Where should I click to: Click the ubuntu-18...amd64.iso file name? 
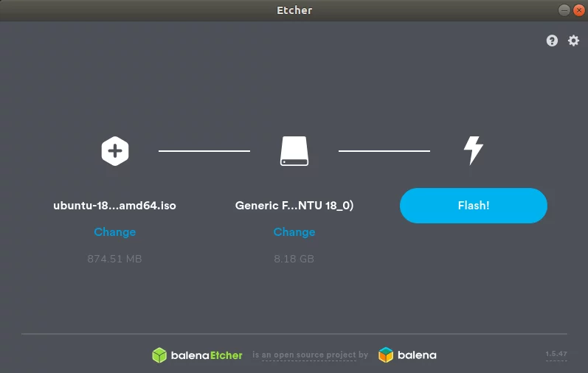[x=115, y=206]
